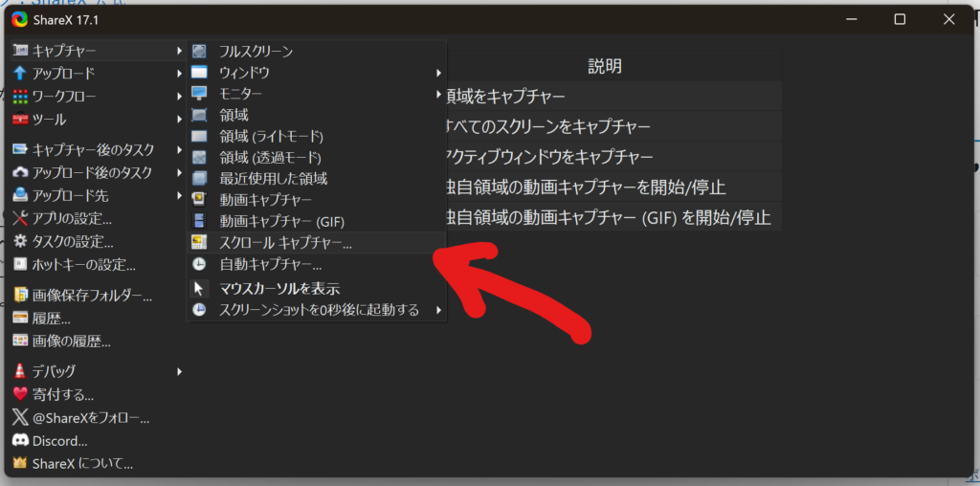980x486 pixels.
Task: Select 領域 (透過モード) menu item
Action: [317, 158]
